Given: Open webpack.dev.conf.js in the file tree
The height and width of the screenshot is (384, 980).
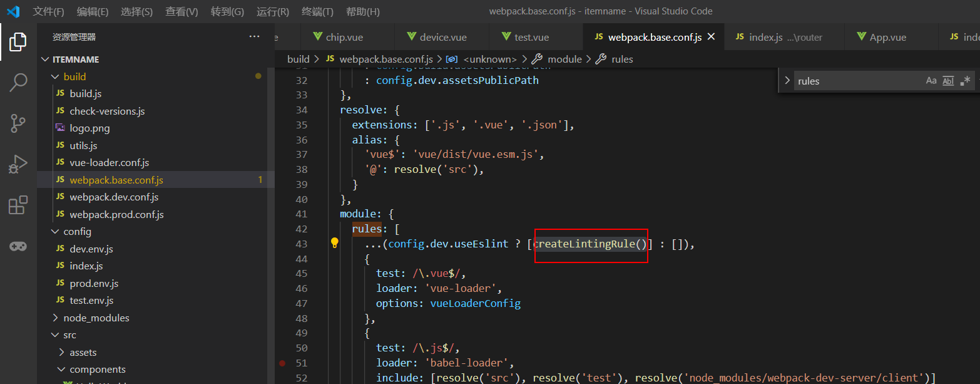Looking at the screenshot, I should (x=114, y=197).
